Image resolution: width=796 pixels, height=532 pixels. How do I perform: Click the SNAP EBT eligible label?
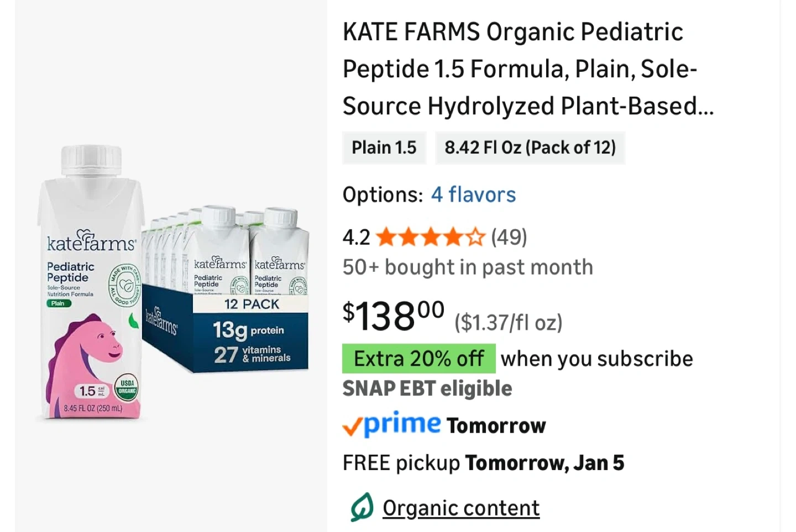pyautogui.click(x=427, y=388)
